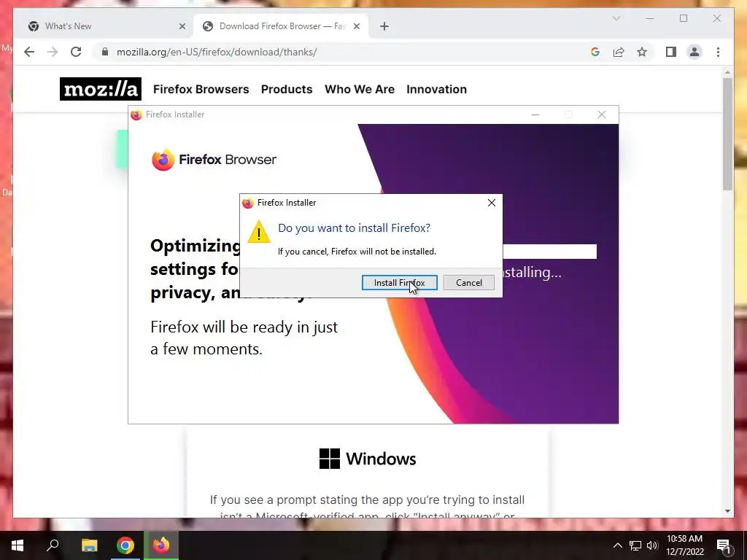The width and height of the screenshot is (747, 560).
Task: Open a new Chrome tab
Action: coord(384,26)
